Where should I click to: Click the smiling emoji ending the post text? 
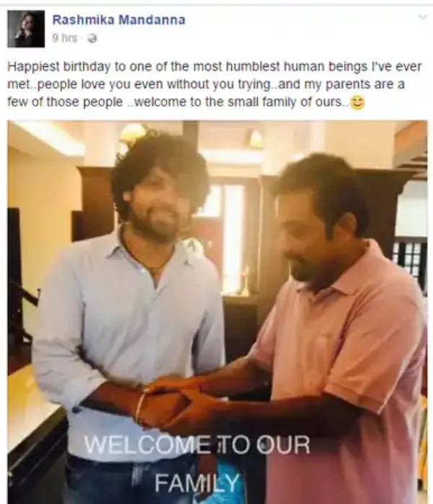pyautogui.click(x=357, y=103)
